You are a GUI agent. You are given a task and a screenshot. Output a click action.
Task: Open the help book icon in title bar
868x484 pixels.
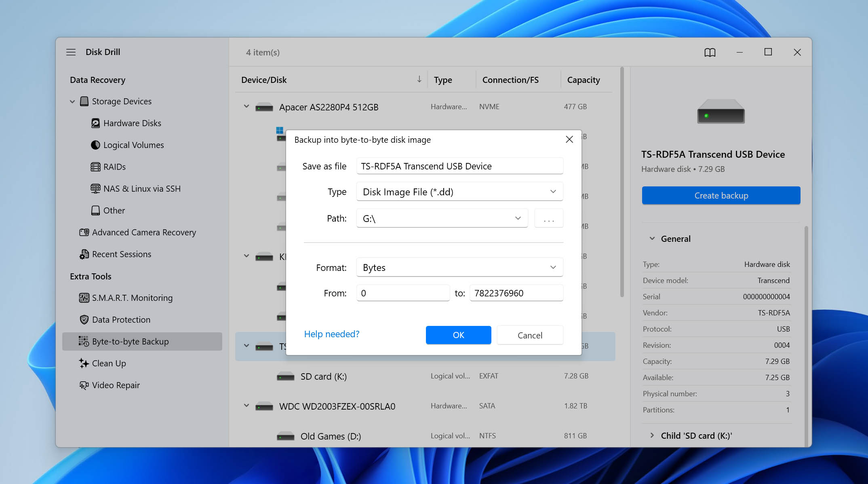tap(710, 52)
